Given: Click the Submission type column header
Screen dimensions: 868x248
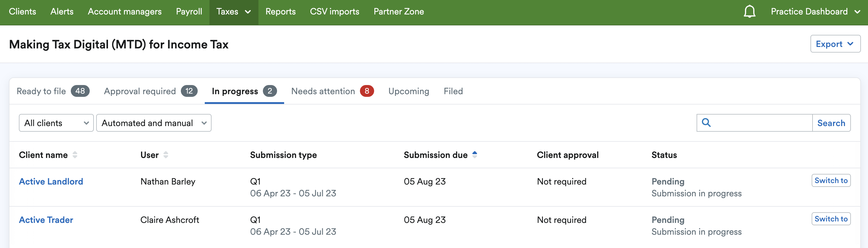Looking at the screenshot, I should tap(283, 155).
